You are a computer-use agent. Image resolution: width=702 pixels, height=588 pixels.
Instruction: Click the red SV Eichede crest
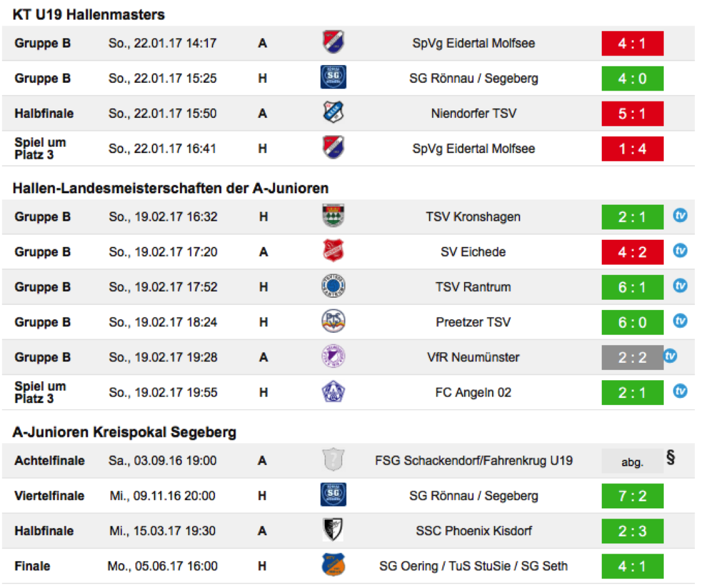point(333,251)
